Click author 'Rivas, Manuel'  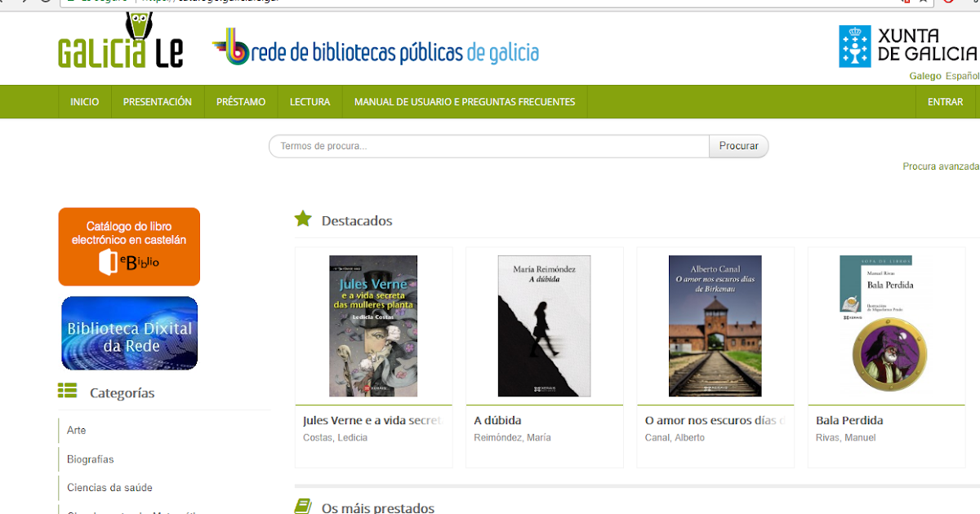[x=845, y=438]
